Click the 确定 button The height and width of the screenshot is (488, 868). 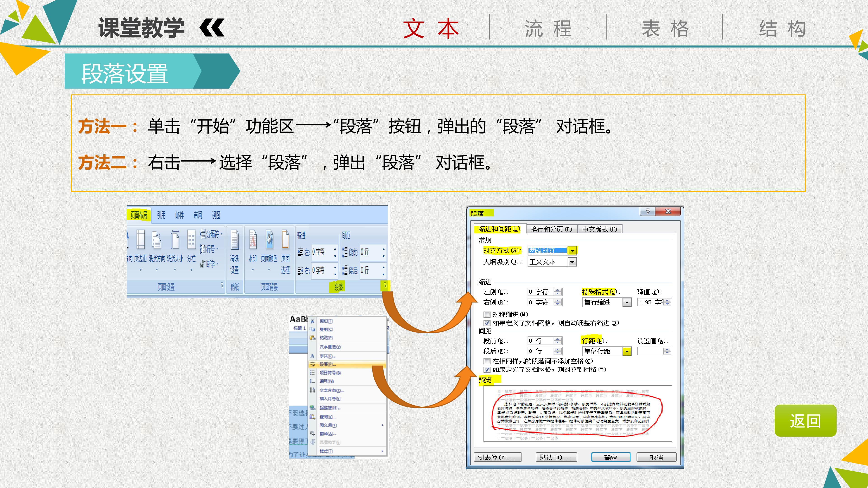(611, 457)
